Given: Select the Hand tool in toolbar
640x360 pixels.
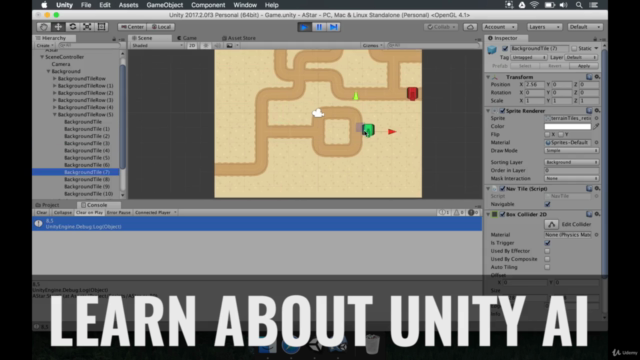Looking at the screenshot, I should 44,27.
